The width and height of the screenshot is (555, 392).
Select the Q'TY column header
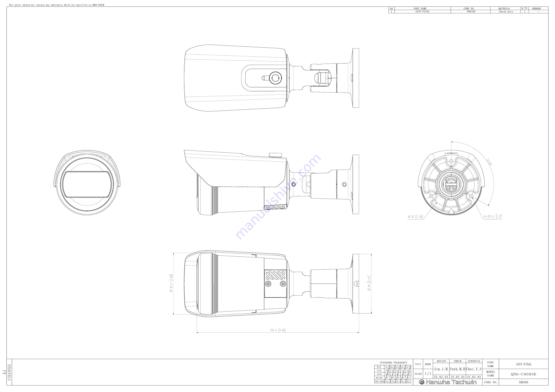click(525, 9)
